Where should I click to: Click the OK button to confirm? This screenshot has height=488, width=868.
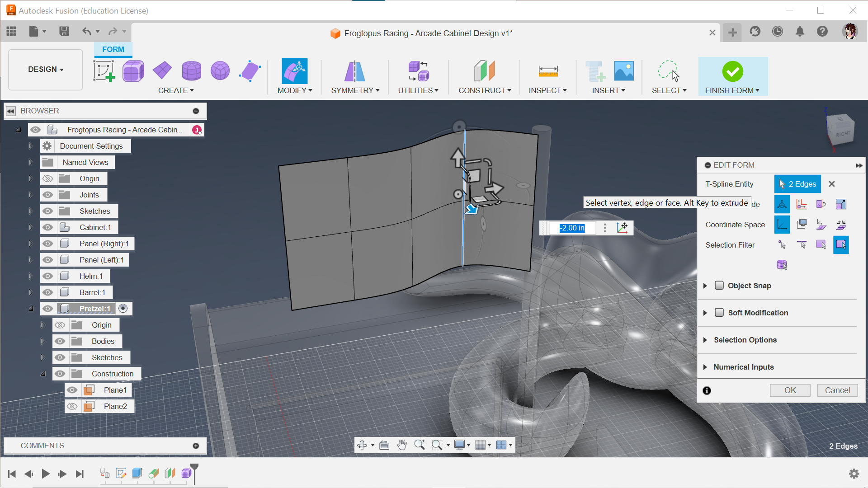click(790, 390)
